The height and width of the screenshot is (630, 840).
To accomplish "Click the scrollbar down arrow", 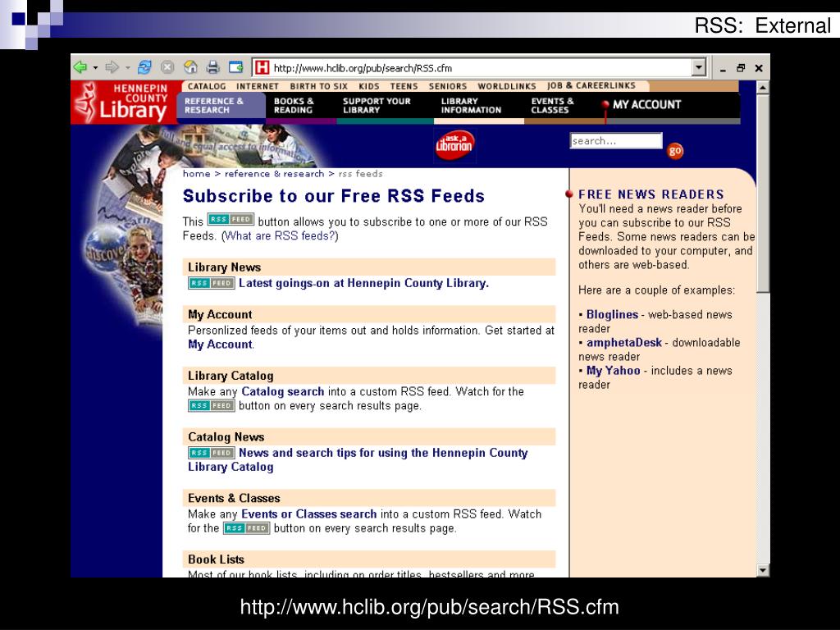I will pyautogui.click(x=763, y=571).
